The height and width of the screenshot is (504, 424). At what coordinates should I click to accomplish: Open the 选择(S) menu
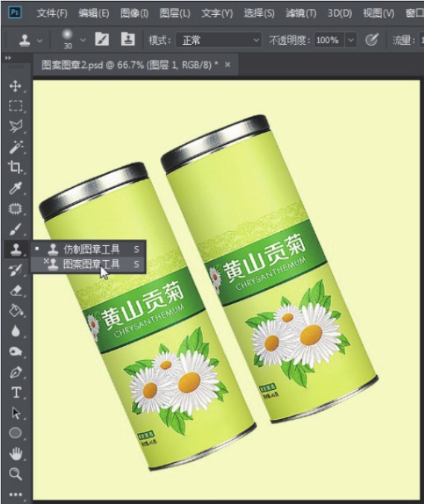259,13
